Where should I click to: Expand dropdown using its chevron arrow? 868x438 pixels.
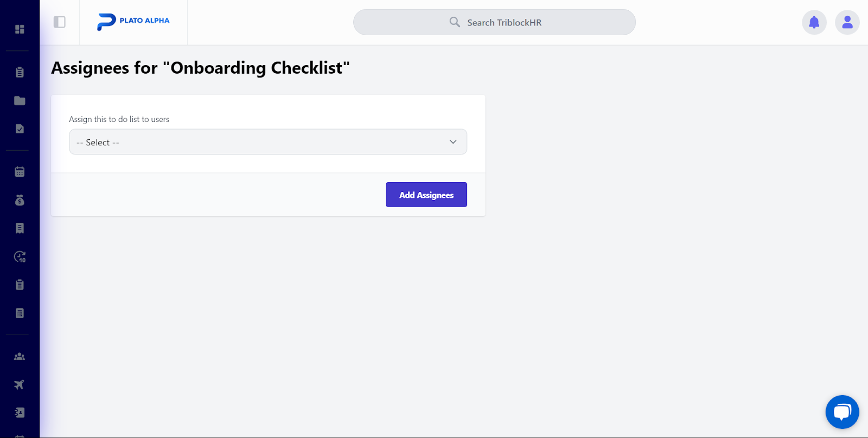point(453,142)
